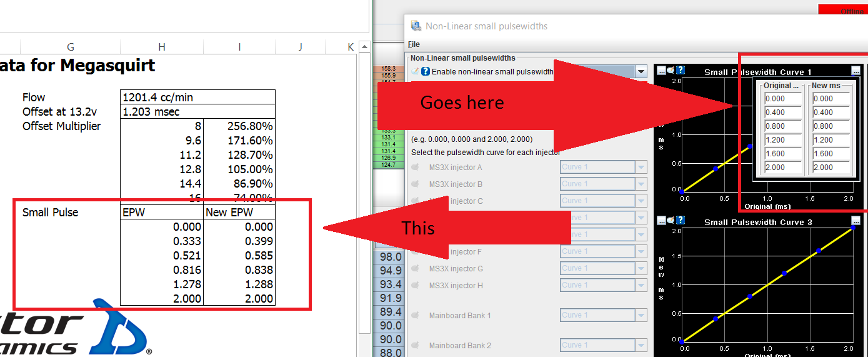Select column H header in the spreadsheet
The image size is (868, 357).
click(162, 47)
